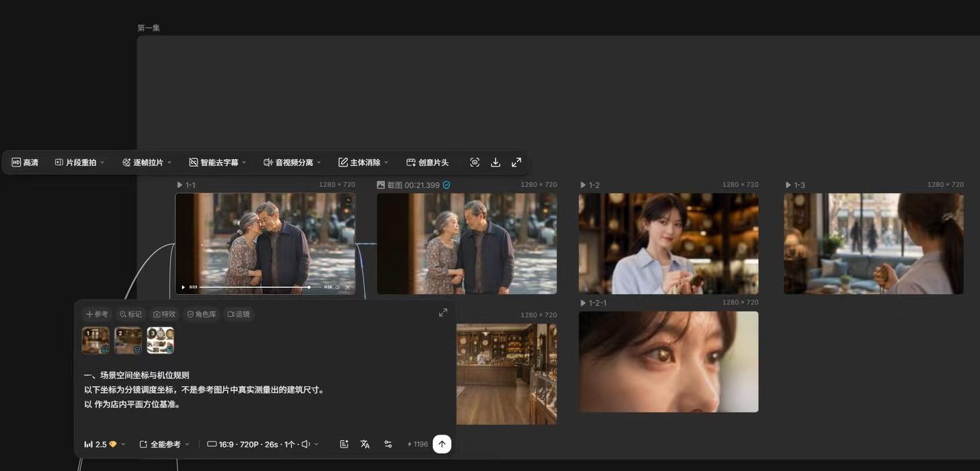Open the 智能去字幕 dropdown
The width and height of the screenshot is (980, 471).
pos(218,163)
